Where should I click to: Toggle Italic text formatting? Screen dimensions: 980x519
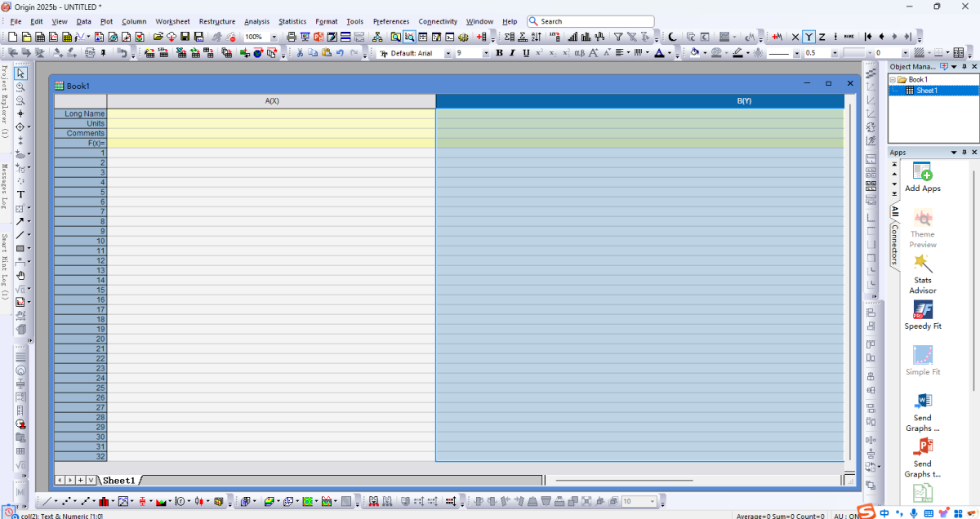pos(512,53)
